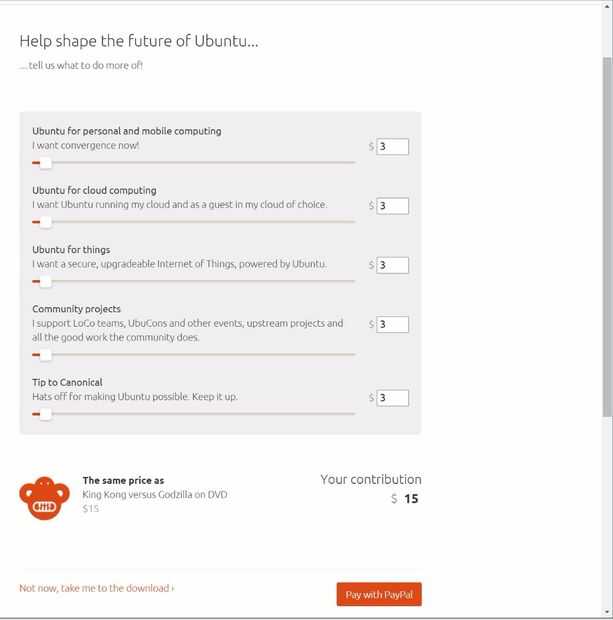The height and width of the screenshot is (620, 613).
Task: Click the Pay with PayPal button
Action: (379, 594)
